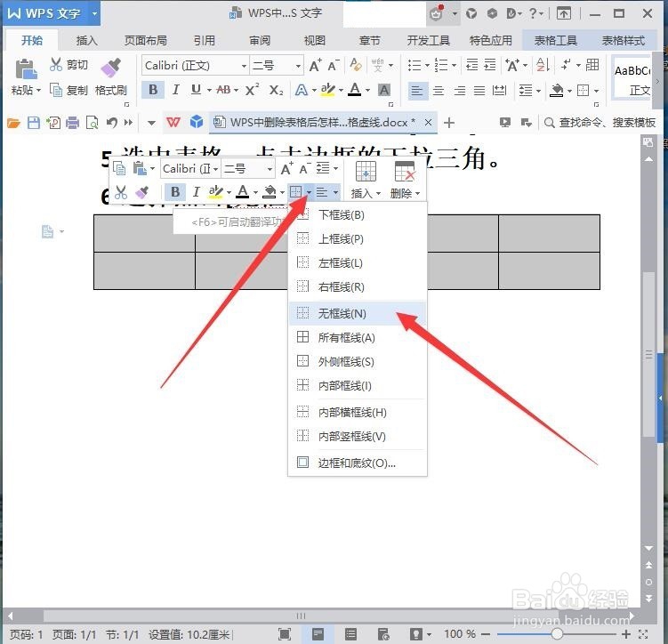The image size is (668, 644).
Task: Open folder icon in quick access bar
Action: [x=13, y=123]
